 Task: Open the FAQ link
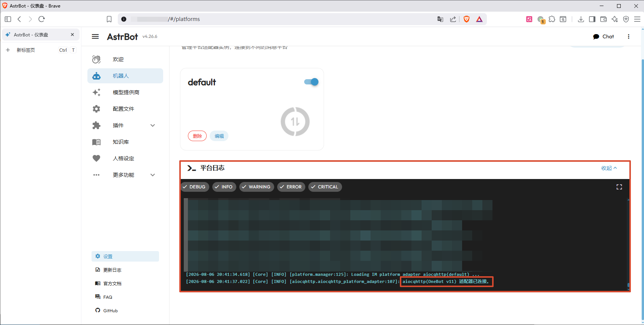point(125,297)
